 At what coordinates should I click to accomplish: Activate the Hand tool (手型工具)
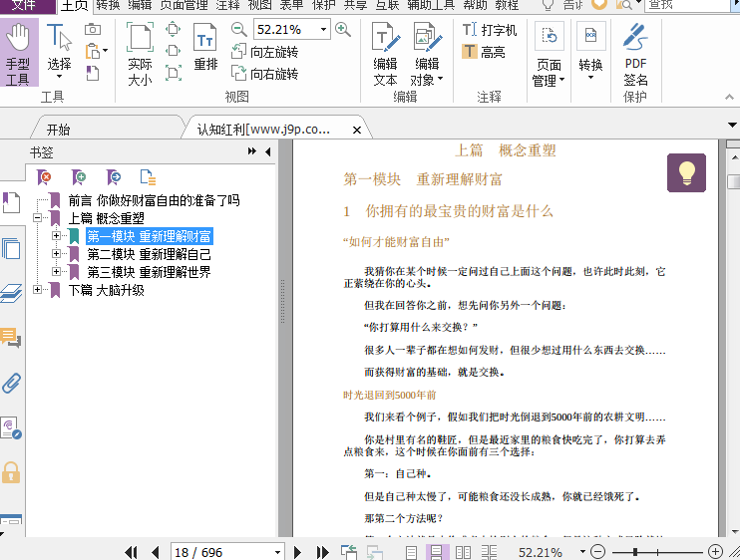(x=19, y=53)
